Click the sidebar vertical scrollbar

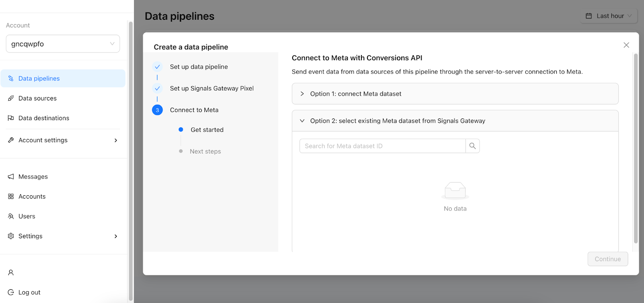click(x=130, y=161)
